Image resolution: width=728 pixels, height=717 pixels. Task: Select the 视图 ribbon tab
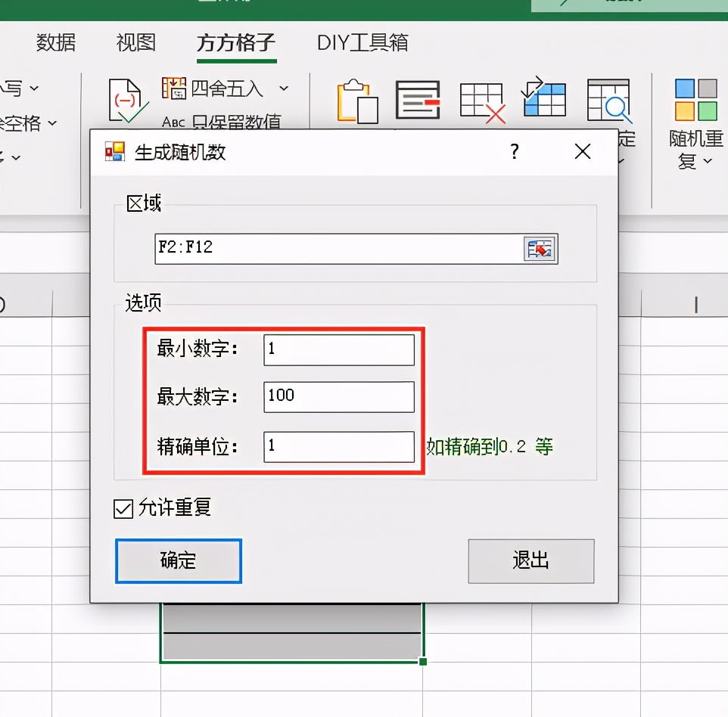coord(135,43)
